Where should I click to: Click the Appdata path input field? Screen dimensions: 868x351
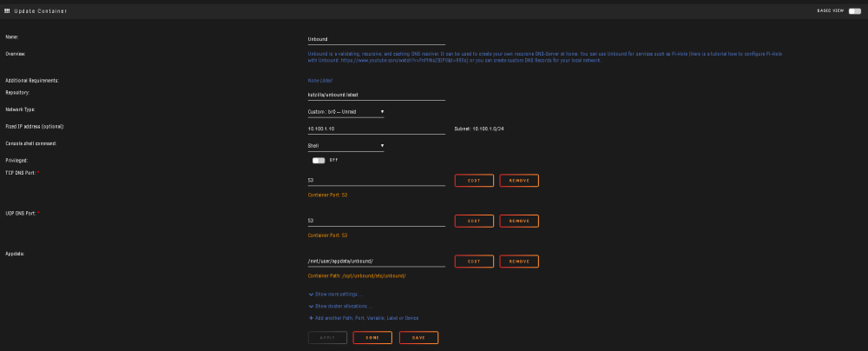pyautogui.click(x=377, y=262)
